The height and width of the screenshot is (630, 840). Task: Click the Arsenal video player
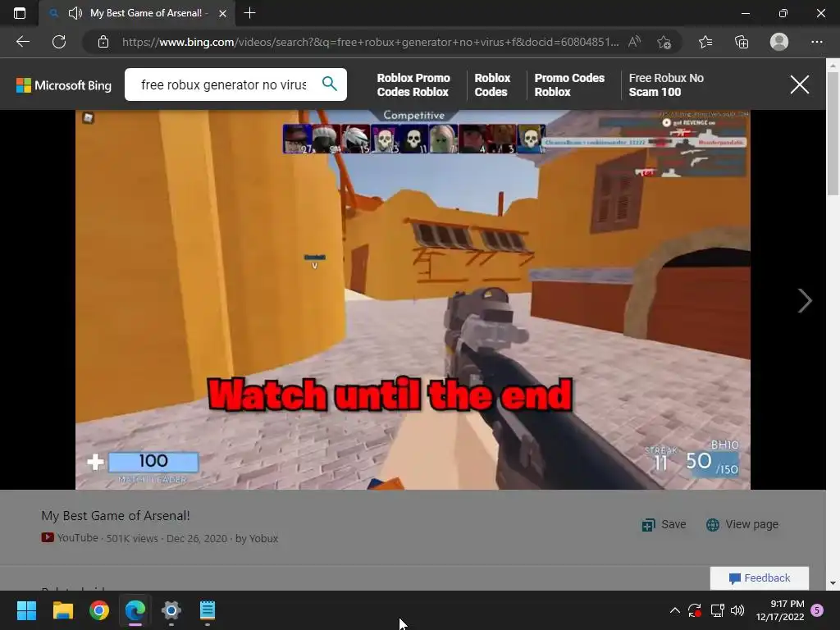coord(413,300)
